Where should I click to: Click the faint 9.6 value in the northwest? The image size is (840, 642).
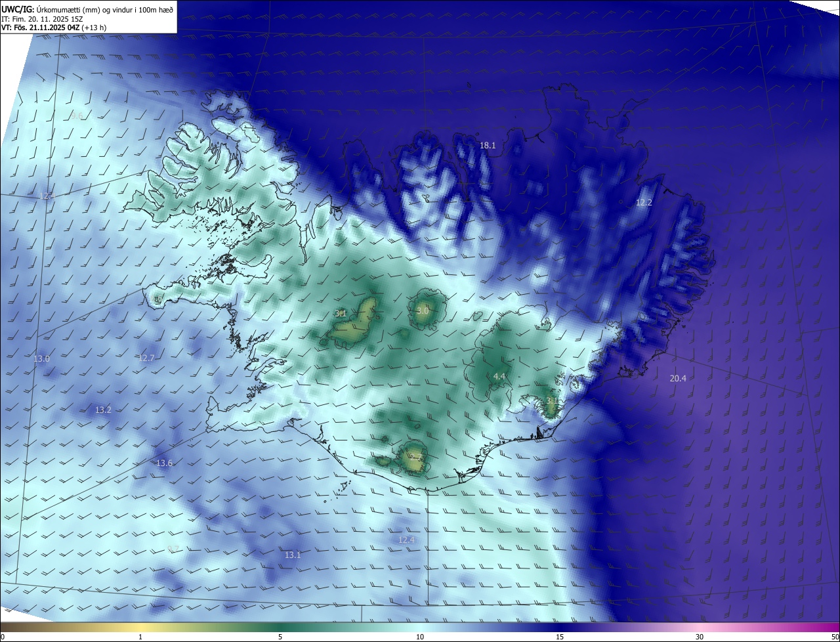pos(77,116)
